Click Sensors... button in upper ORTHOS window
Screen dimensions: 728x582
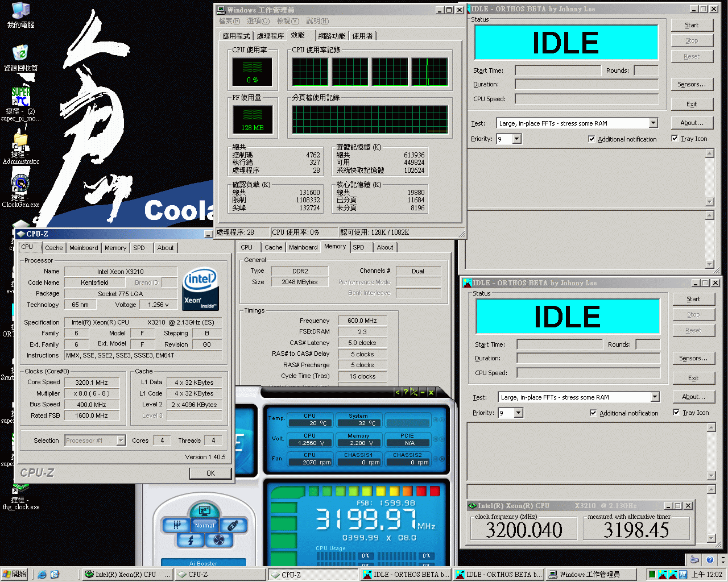[x=692, y=84]
